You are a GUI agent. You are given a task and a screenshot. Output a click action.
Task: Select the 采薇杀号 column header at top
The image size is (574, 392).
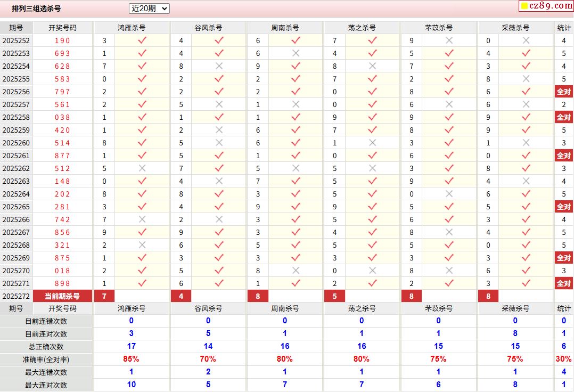[x=515, y=28]
